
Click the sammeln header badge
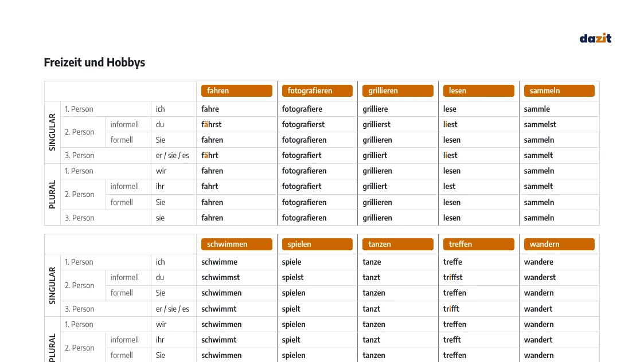[559, 91]
